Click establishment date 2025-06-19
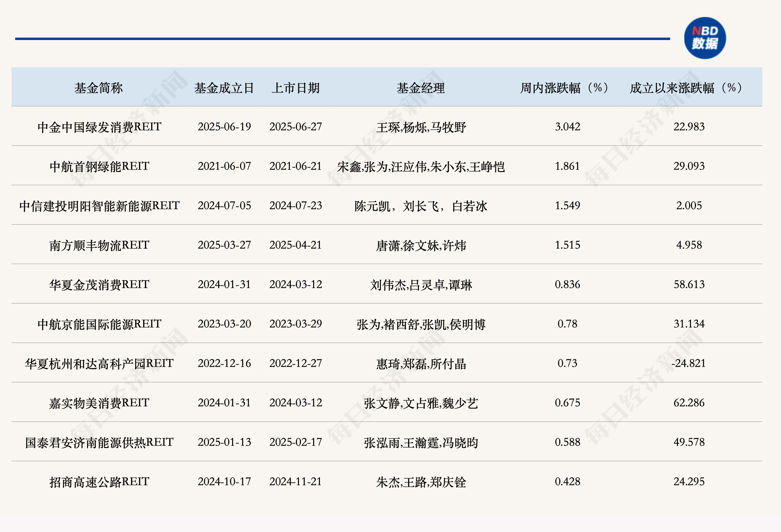 (224, 126)
